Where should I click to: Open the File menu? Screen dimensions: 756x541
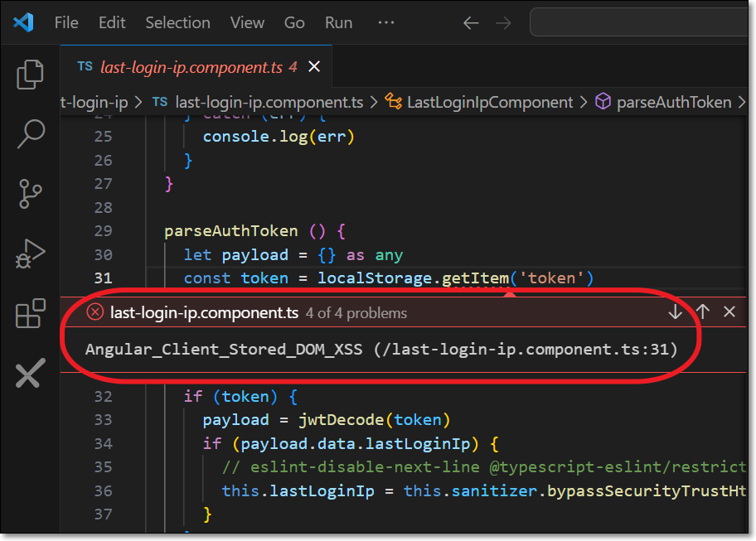click(66, 22)
